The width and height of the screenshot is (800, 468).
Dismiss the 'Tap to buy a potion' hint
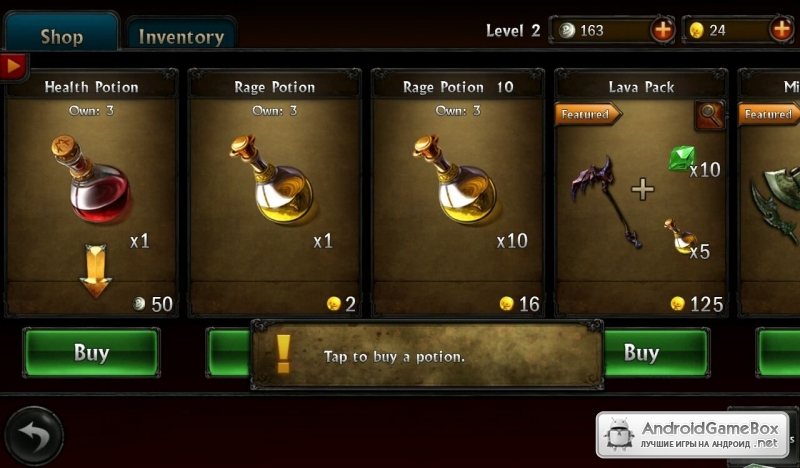pyautogui.click(x=427, y=355)
